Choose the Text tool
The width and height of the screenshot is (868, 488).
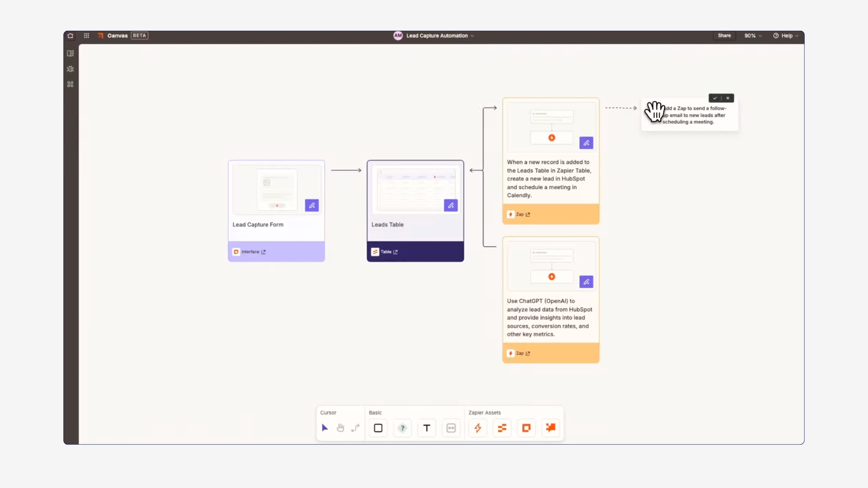click(x=427, y=428)
